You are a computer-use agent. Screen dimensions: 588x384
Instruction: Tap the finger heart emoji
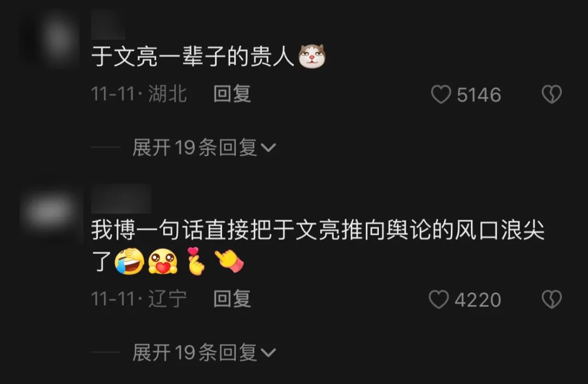coord(195,261)
